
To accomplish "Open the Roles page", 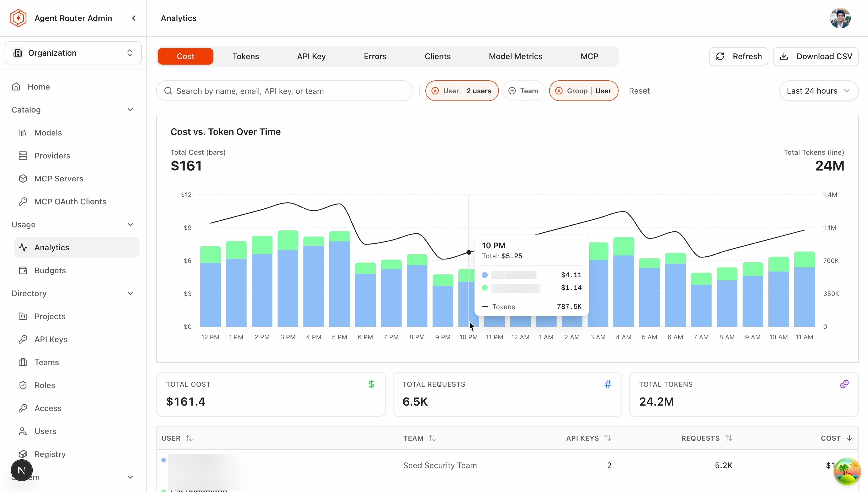I will (x=76, y=386).
